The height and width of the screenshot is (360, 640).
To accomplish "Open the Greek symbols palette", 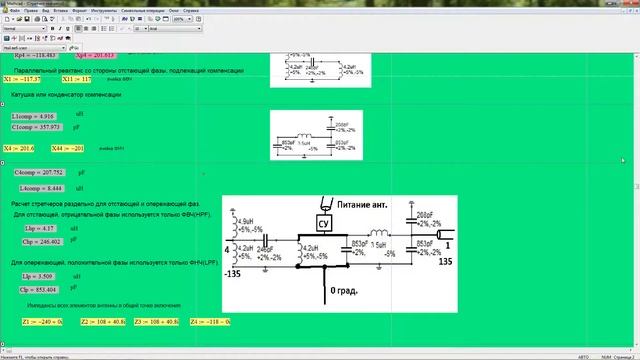I will click(60, 38).
